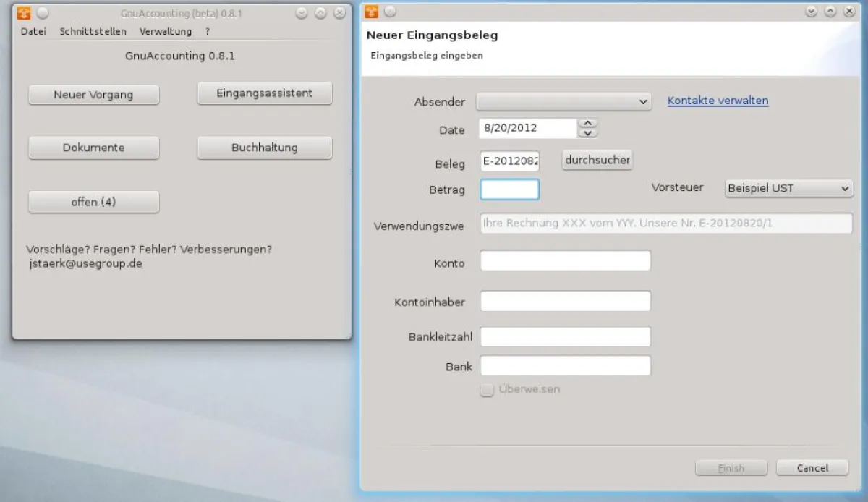Click the Neuer Eingangsbeleg heading

[x=432, y=35]
